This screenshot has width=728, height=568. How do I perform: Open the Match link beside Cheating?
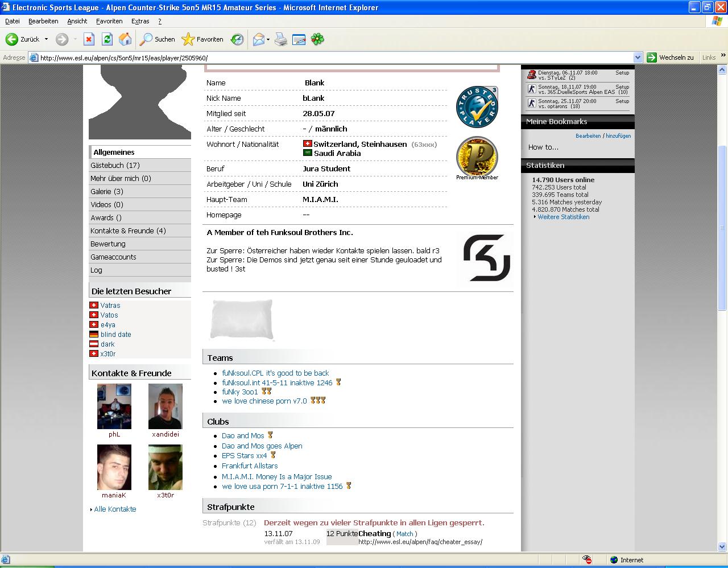pos(405,534)
